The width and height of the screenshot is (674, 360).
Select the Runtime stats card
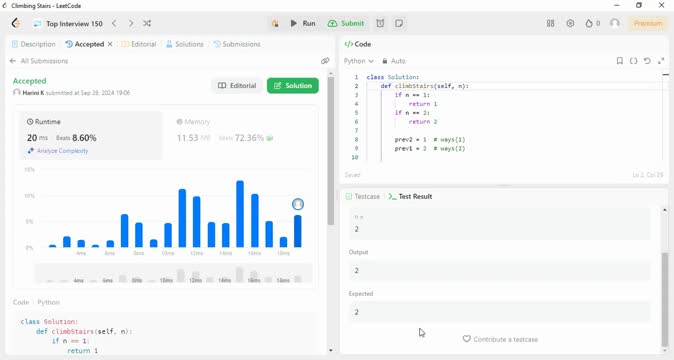91,135
